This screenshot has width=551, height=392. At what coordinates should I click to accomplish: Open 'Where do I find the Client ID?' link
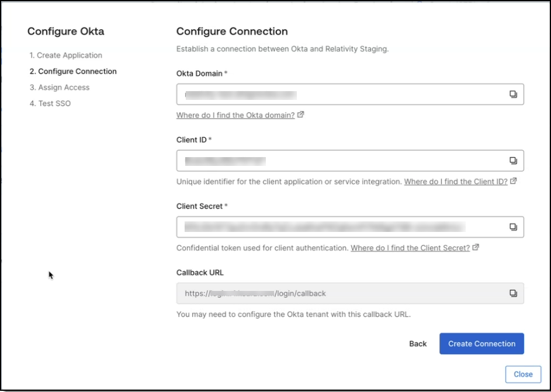(456, 182)
